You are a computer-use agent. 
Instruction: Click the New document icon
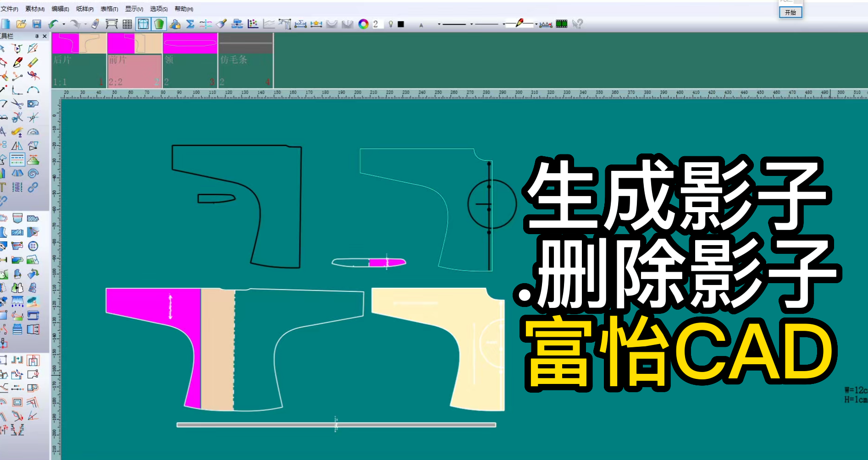tap(6, 24)
